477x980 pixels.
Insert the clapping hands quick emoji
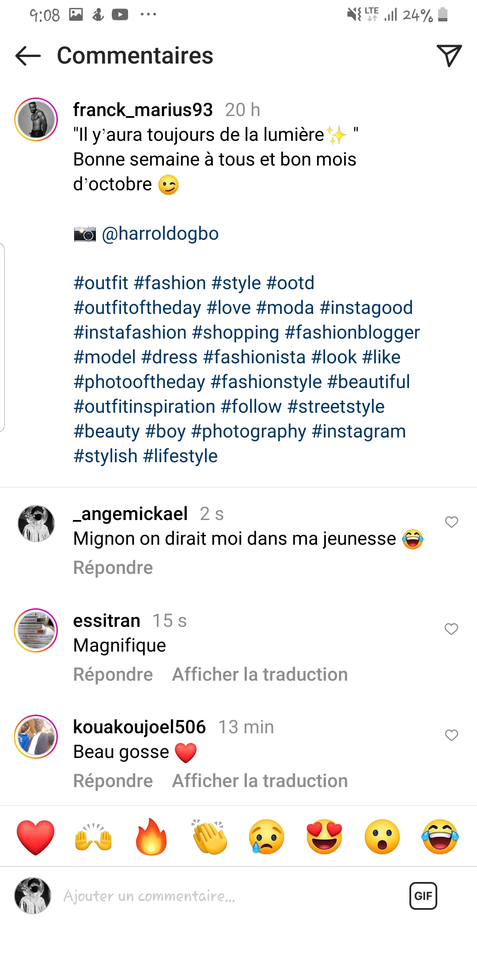[209, 837]
